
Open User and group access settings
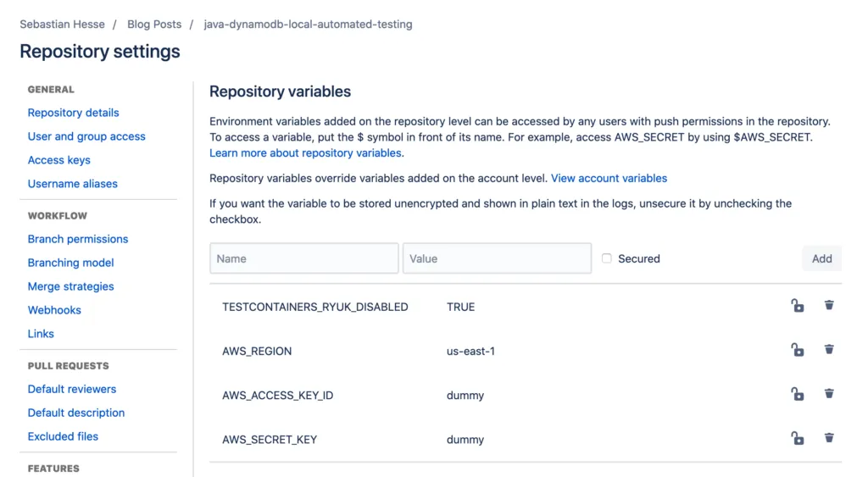(86, 136)
